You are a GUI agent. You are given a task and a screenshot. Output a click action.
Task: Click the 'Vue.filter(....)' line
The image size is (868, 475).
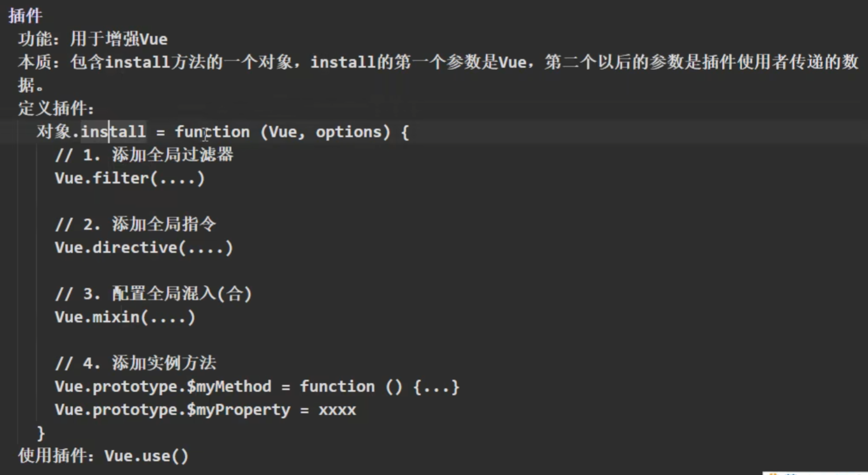coord(129,178)
